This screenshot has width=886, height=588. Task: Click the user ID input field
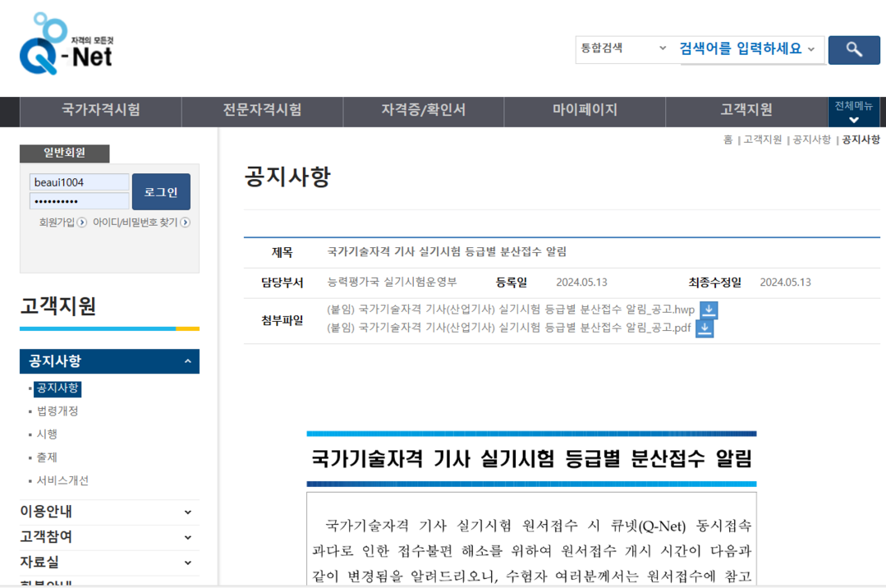tap(79, 182)
